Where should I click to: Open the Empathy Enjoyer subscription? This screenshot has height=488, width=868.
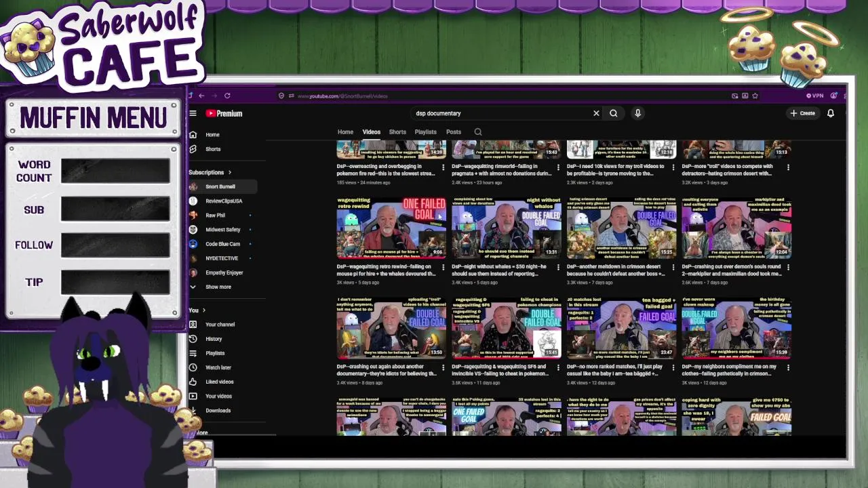pyautogui.click(x=224, y=272)
